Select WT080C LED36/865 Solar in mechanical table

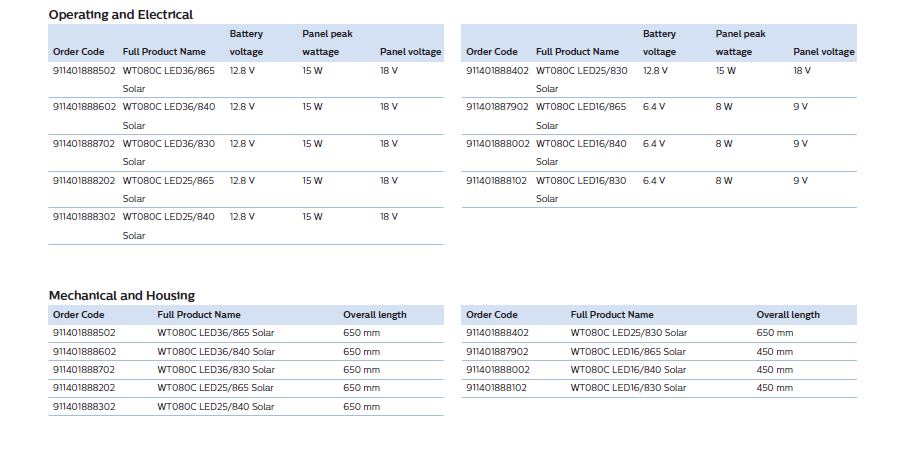point(216,333)
